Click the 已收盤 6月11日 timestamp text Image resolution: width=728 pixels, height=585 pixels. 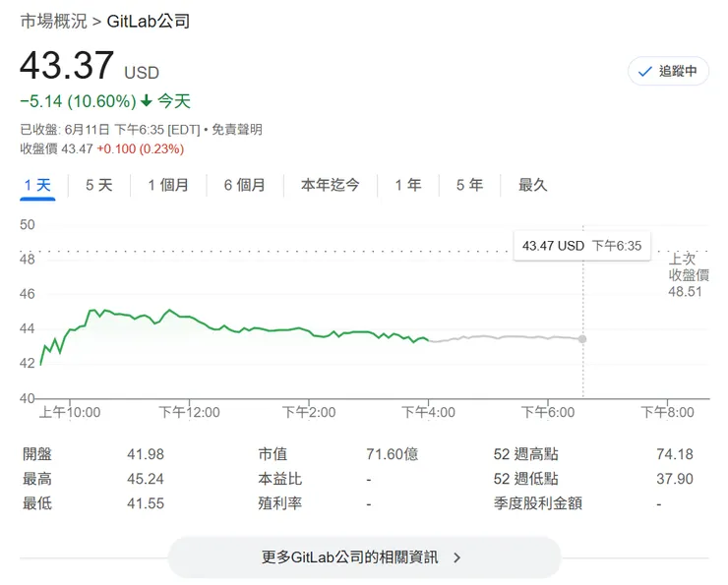[x=110, y=130]
